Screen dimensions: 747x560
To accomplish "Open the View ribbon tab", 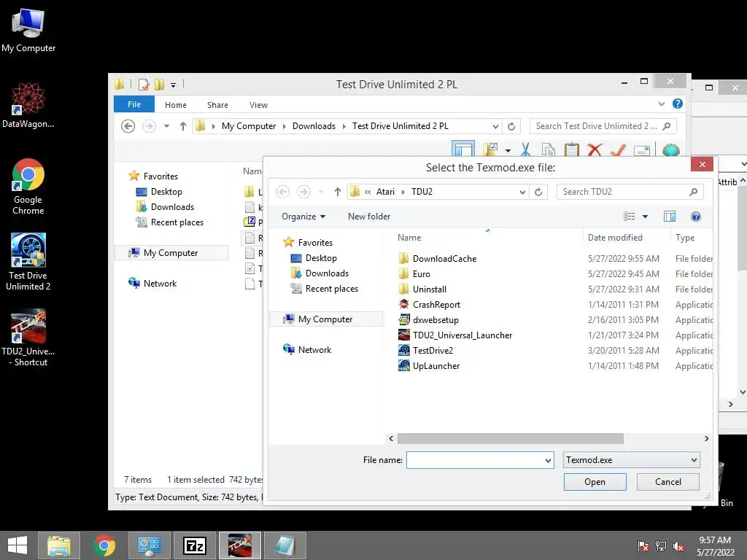I will click(x=258, y=105).
